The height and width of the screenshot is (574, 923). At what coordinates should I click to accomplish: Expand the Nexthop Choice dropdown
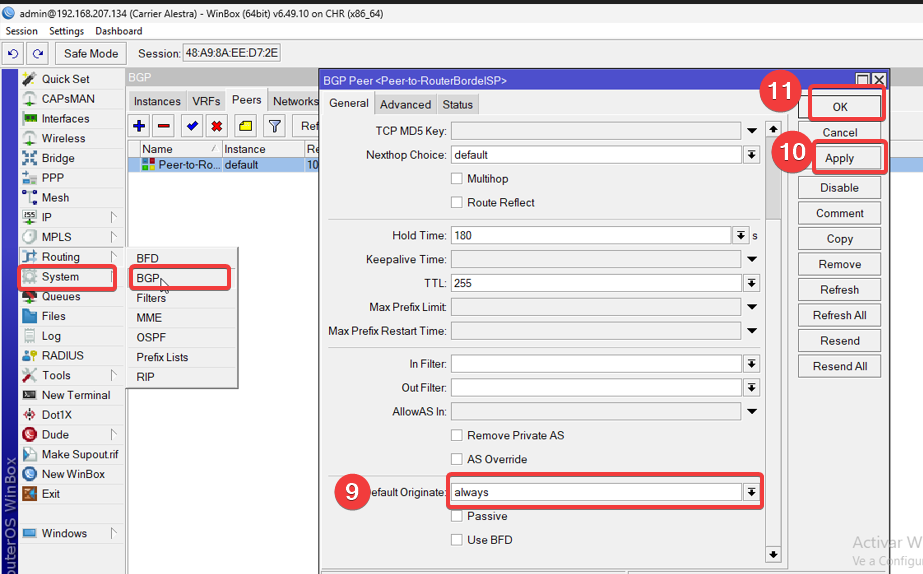tap(751, 155)
